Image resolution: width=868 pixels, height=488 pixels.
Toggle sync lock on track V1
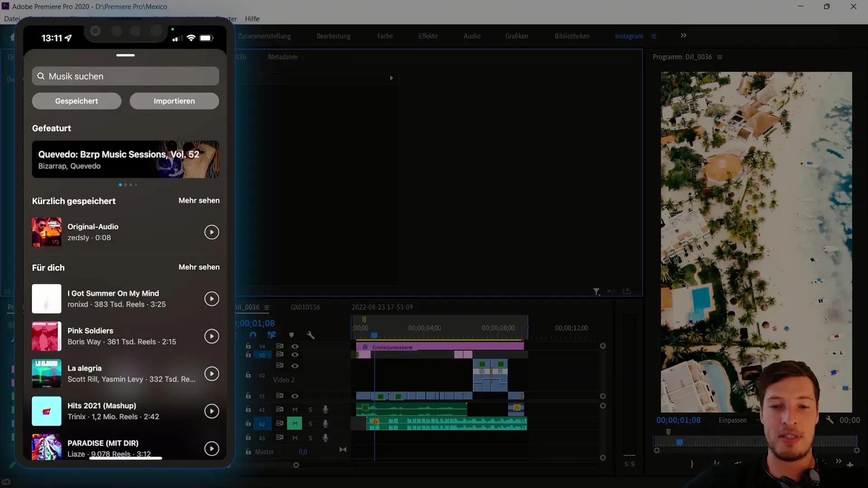point(279,396)
